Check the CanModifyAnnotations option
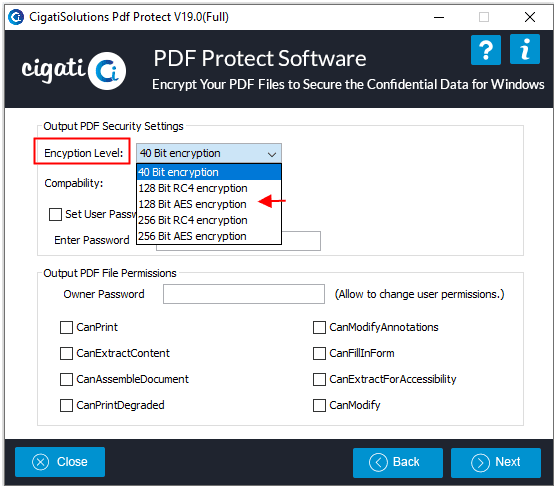Screen dimensions: 557x488 pyautogui.click(x=319, y=327)
